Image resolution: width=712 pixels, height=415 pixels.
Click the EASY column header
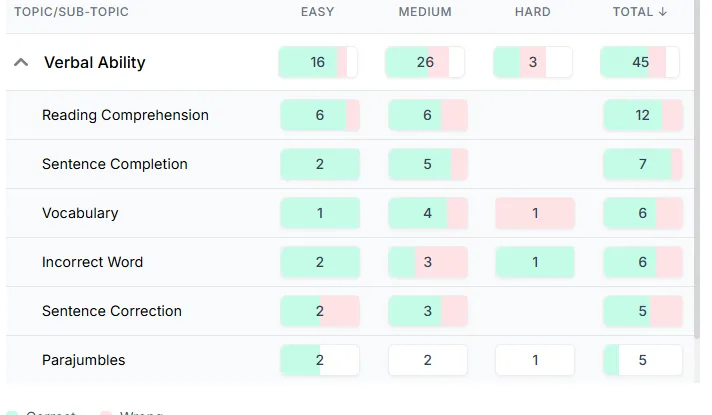tap(317, 12)
